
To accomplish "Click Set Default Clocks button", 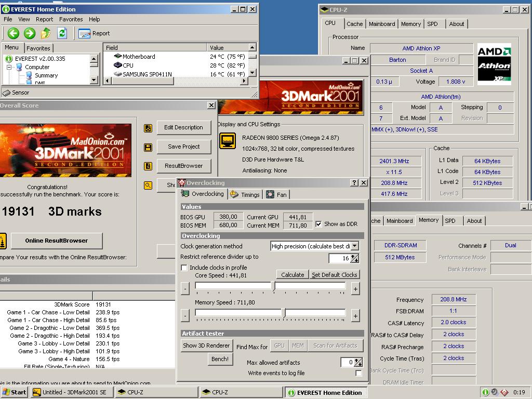I will tap(335, 275).
